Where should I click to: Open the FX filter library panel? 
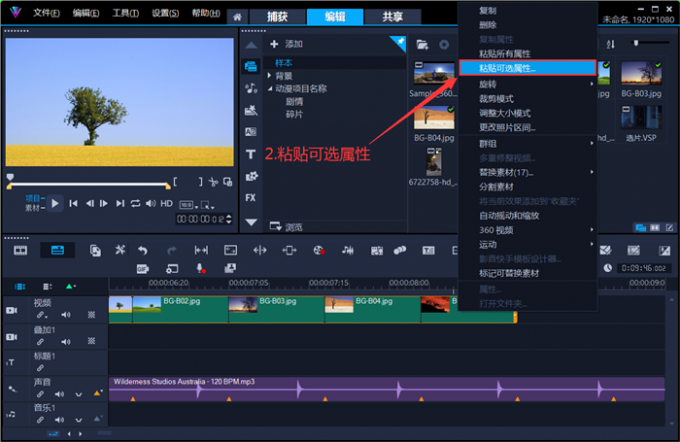point(251,198)
